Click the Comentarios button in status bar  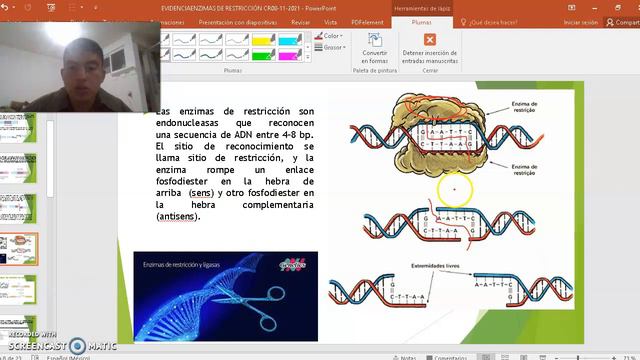tap(446, 357)
